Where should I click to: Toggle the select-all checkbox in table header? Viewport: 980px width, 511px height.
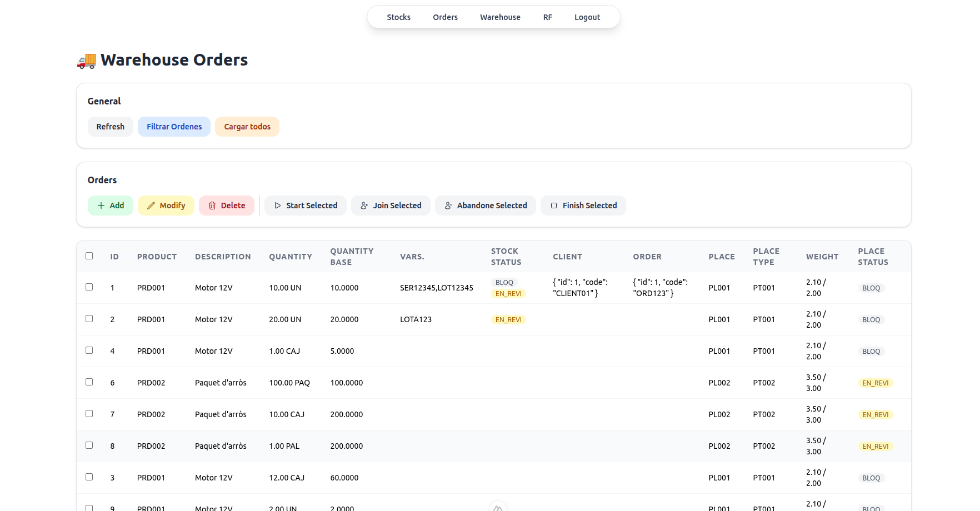point(89,256)
